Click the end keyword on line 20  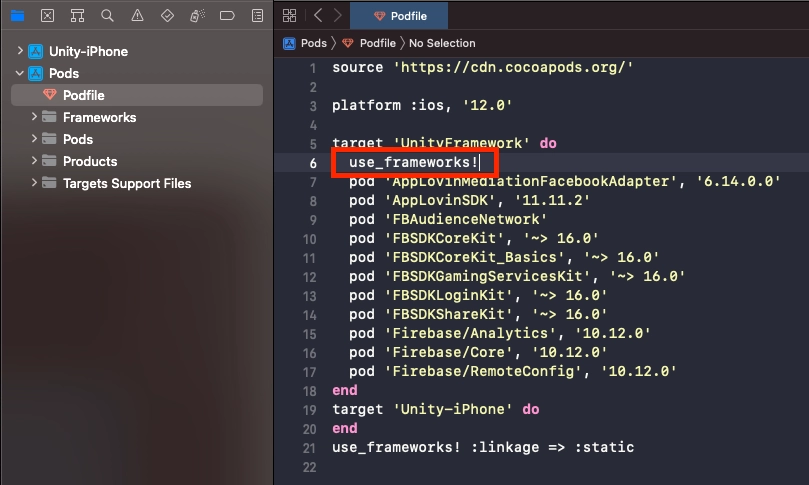345,428
